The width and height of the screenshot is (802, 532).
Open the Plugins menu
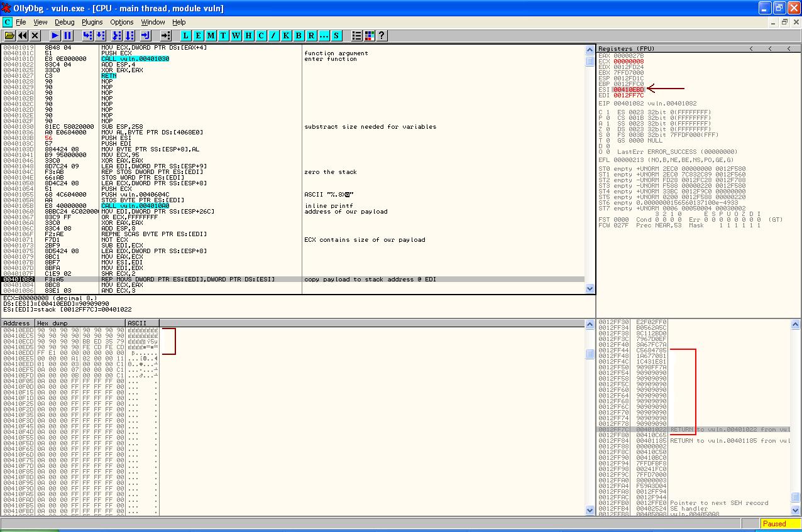(x=92, y=22)
